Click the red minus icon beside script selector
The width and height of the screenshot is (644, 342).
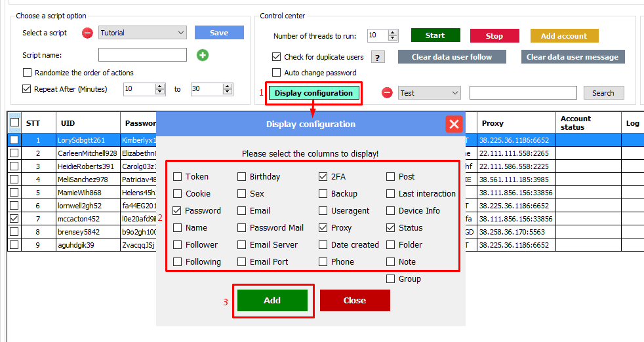[x=87, y=33]
